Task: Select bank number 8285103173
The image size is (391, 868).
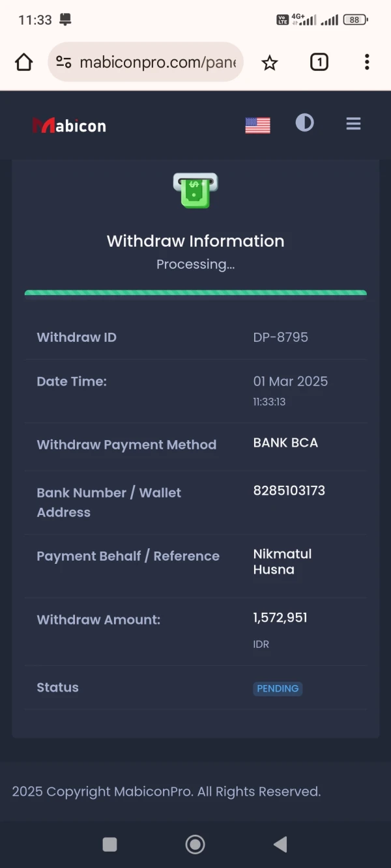Action: pos(289,490)
